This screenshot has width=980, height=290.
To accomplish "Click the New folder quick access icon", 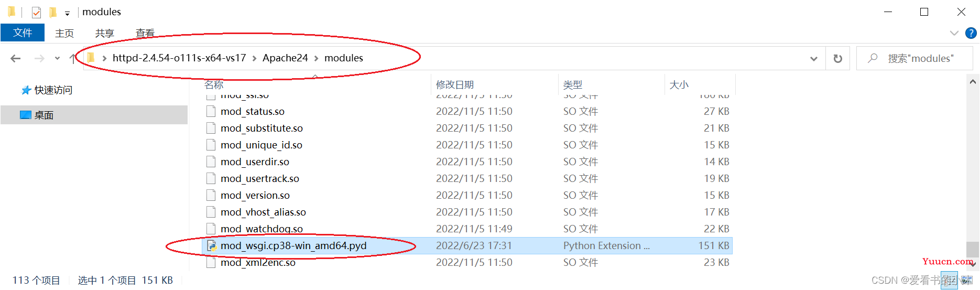I will [53, 12].
